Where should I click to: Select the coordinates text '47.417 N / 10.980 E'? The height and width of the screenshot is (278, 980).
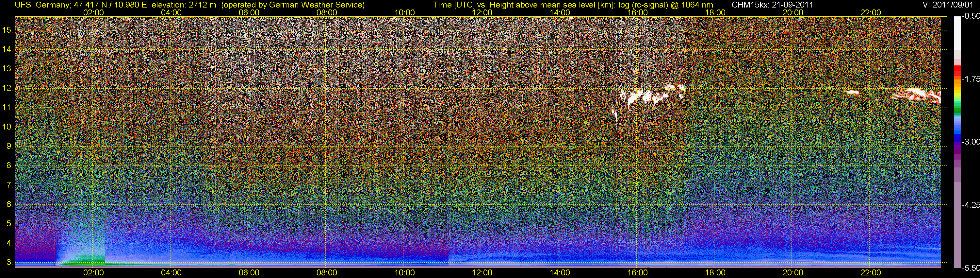pyautogui.click(x=110, y=5)
